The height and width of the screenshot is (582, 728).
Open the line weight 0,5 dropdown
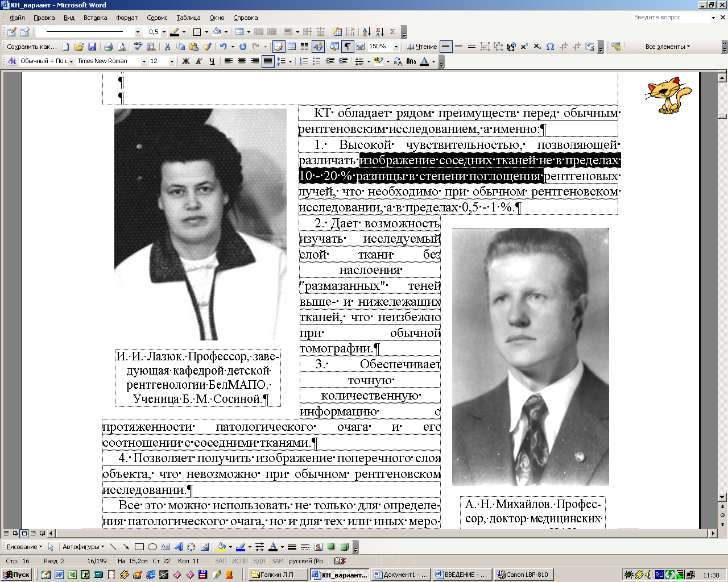[164, 32]
